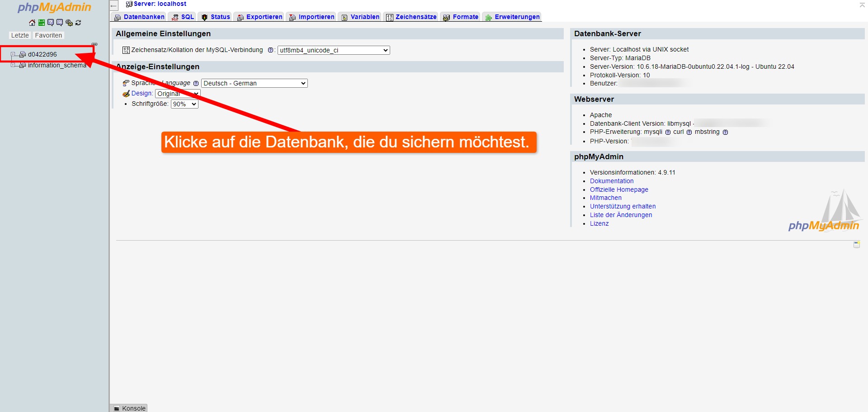Click the phpMyAdmin logo in the sidebar
868x412 pixels.
coord(54,8)
